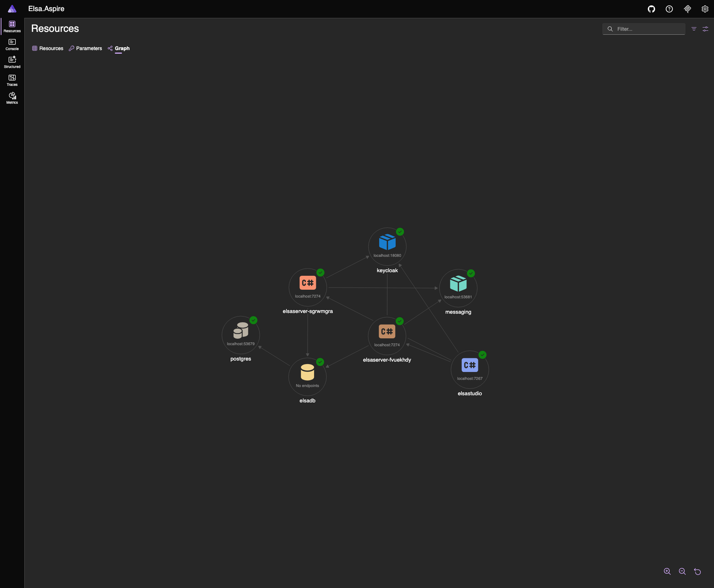Select the elsastudio C# node icon

470,365
